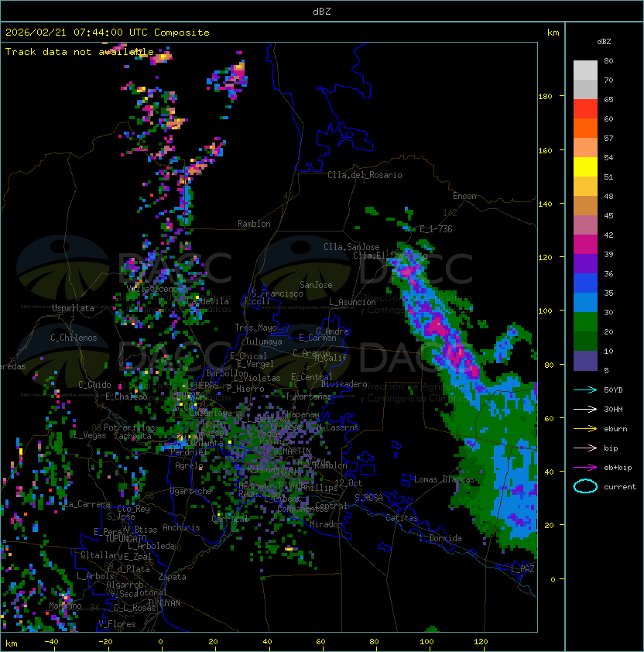This screenshot has width=644, height=652.
Task: Click the Encon label near top right
Action: coord(464,196)
